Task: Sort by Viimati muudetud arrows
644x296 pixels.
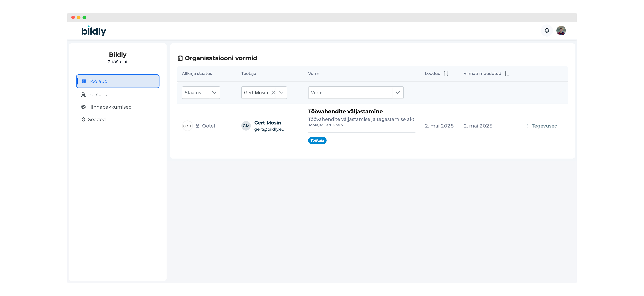Action: (x=507, y=73)
